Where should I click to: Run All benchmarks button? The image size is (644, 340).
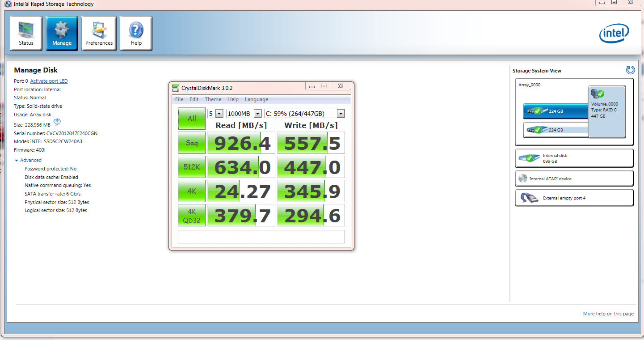(x=192, y=119)
